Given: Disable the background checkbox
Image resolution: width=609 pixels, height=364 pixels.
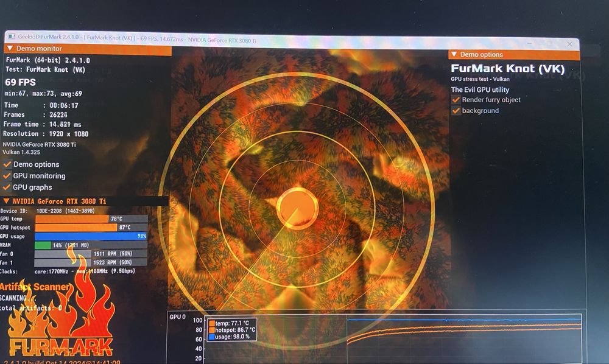Looking at the screenshot, I should pyautogui.click(x=456, y=111).
